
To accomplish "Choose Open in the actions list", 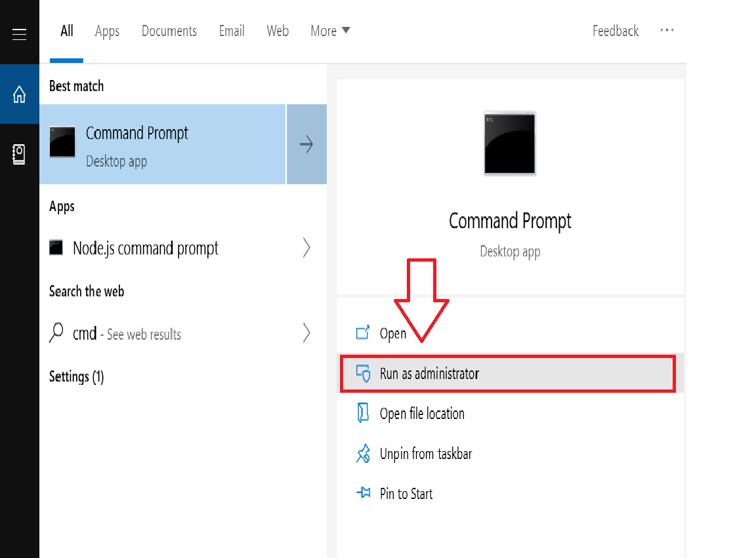I will click(x=510, y=333).
